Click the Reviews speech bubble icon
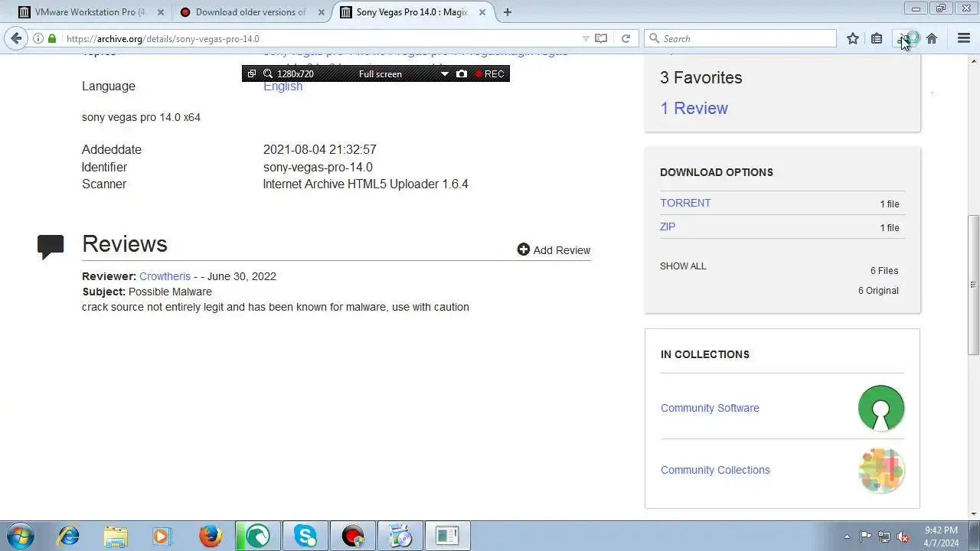The height and width of the screenshot is (551, 980). pos(51,246)
